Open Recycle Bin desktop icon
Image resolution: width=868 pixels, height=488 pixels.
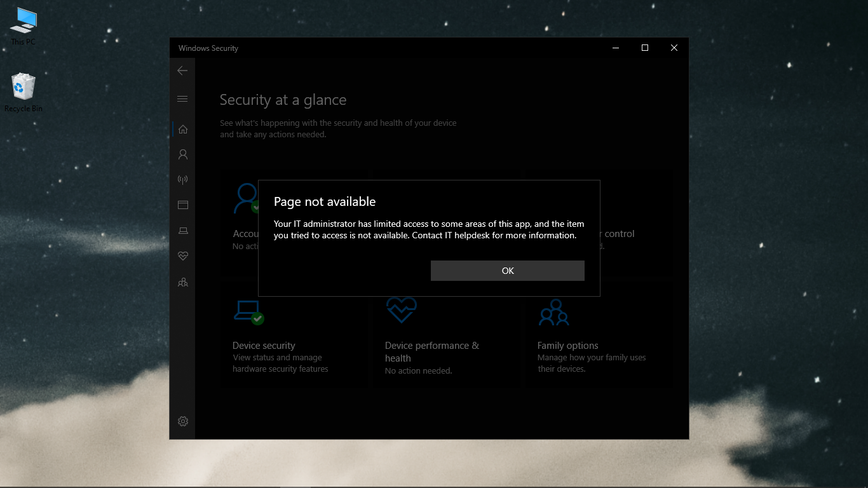click(x=24, y=93)
